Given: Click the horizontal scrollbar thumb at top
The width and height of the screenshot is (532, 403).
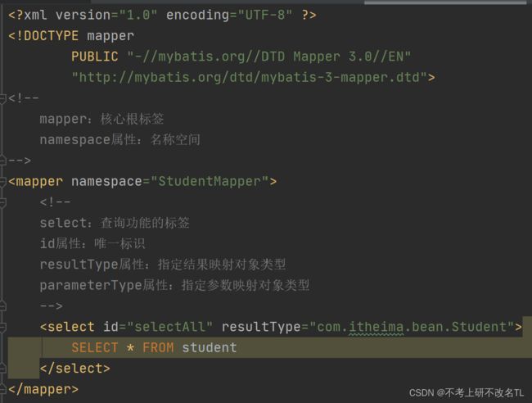Looking at the screenshot, I should point(445,2).
